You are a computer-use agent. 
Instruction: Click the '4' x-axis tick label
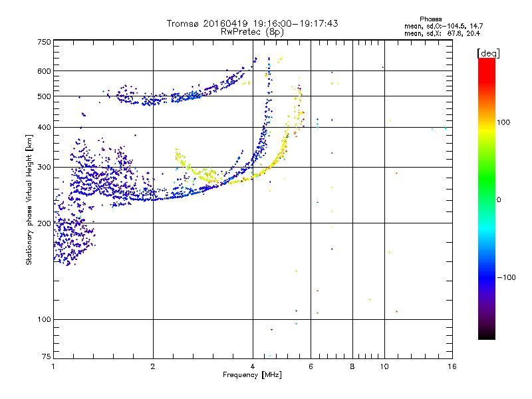pyautogui.click(x=253, y=366)
